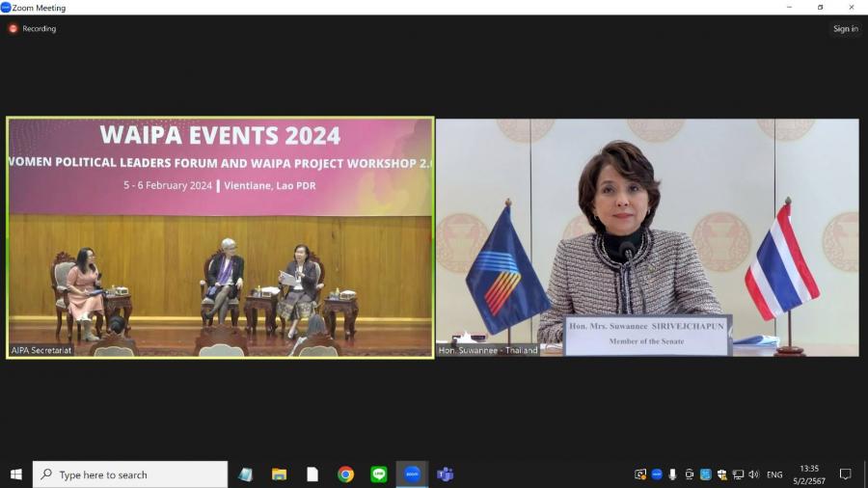Screen dimensions: 868x488
Task: Launch Google Chrome from the taskbar
Action: (x=345, y=474)
